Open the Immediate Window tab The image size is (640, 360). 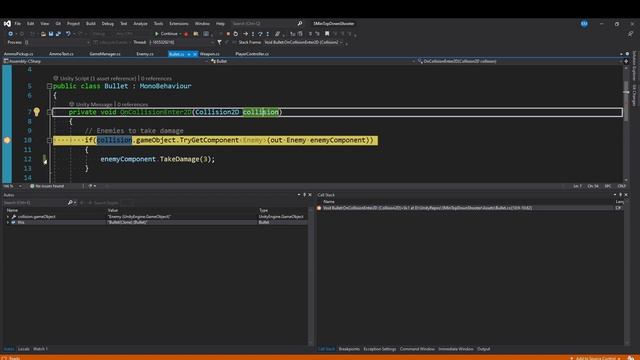pyautogui.click(x=456, y=349)
